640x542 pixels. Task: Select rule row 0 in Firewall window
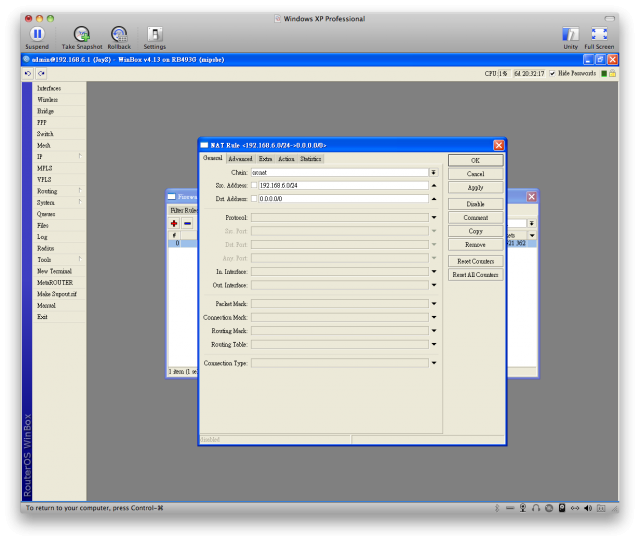(x=183, y=243)
